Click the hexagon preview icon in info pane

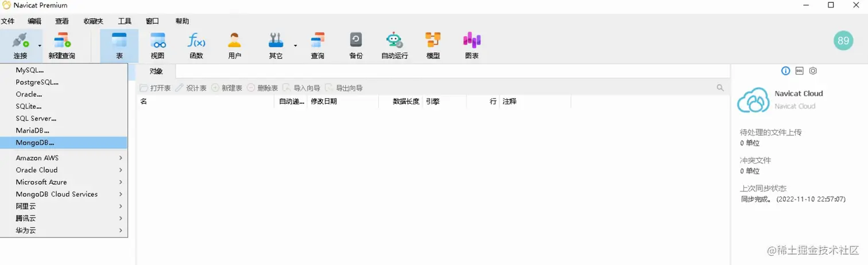tap(813, 71)
